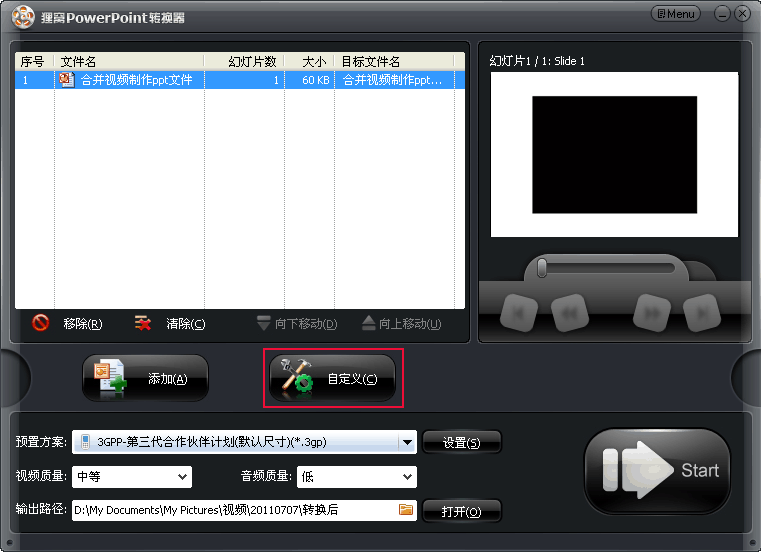This screenshot has height=552, width=761.
Task: Click the 移除(R) button label
Action: coord(83,324)
